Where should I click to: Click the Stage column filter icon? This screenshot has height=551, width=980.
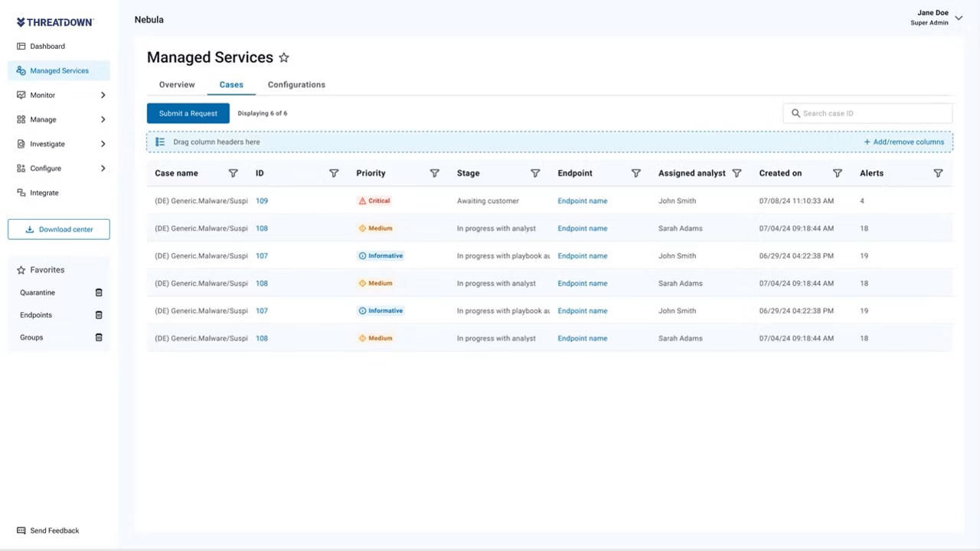[x=535, y=174]
